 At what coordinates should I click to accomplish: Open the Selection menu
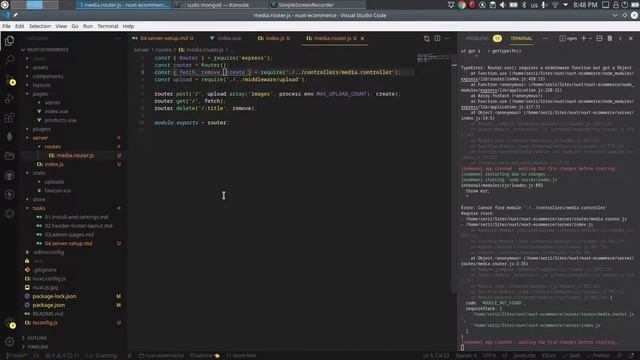point(40,26)
